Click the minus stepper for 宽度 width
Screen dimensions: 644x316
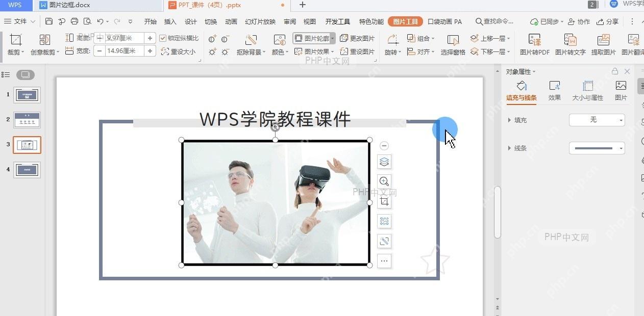(99, 51)
